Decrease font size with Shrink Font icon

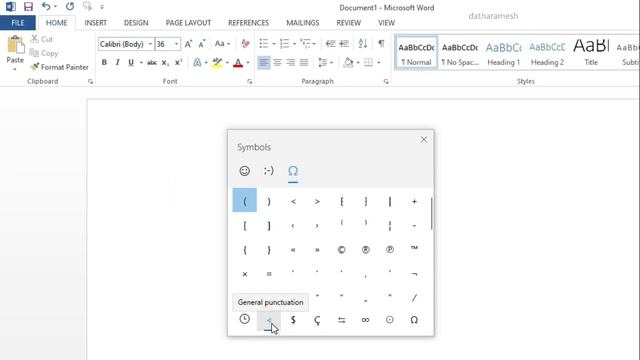(x=202, y=44)
